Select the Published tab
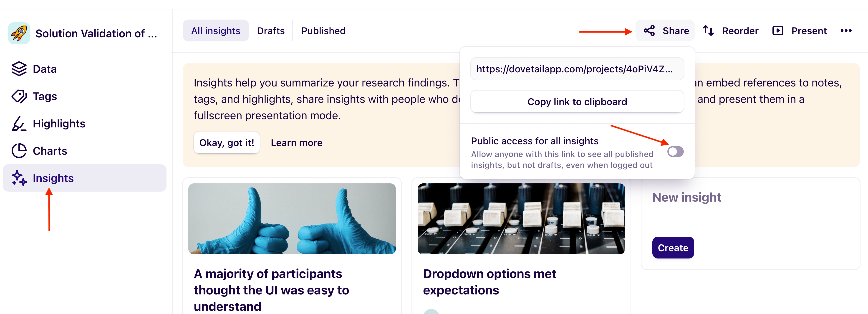This screenshot has height=314, width=868. (x=323, y=31)
